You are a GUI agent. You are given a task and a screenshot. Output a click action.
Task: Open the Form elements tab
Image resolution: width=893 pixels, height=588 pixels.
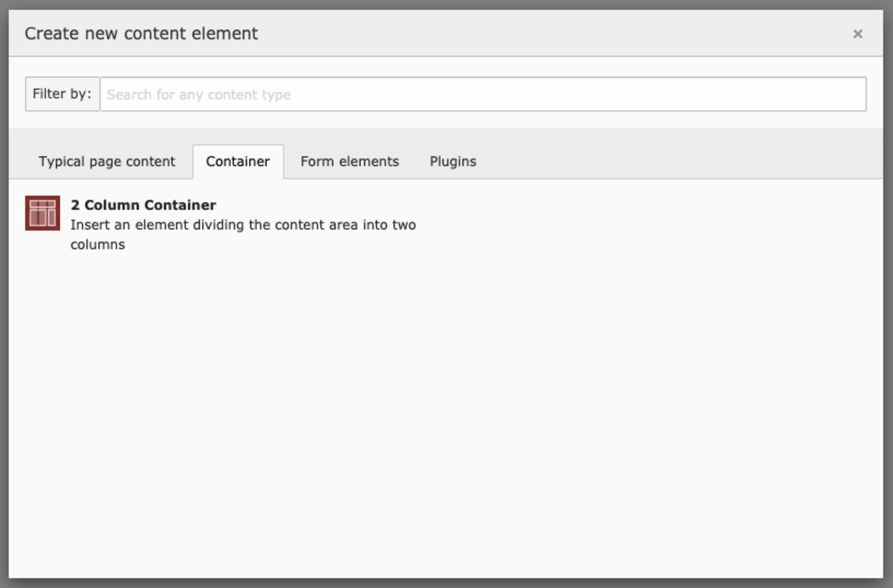point(349,161)
